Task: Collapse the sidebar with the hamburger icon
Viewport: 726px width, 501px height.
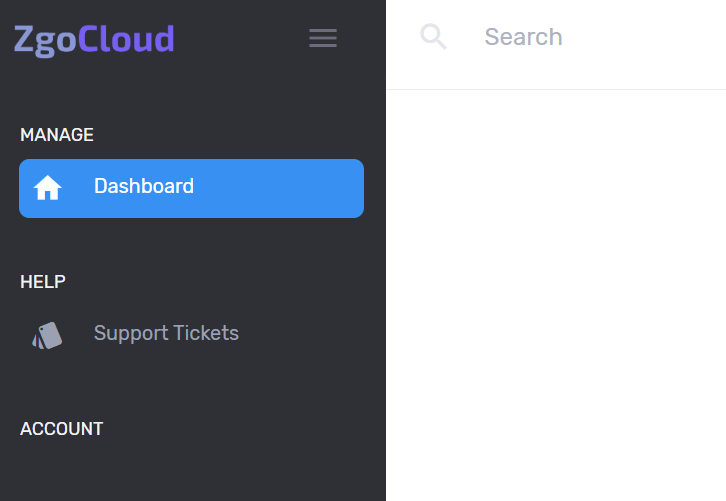Action: click(323, 38)
